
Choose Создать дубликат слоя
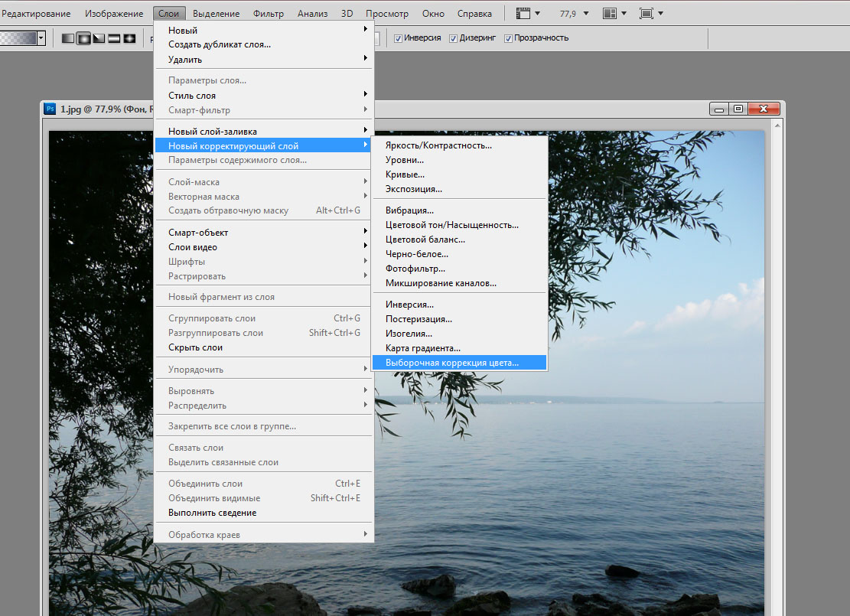pos(263,44)
